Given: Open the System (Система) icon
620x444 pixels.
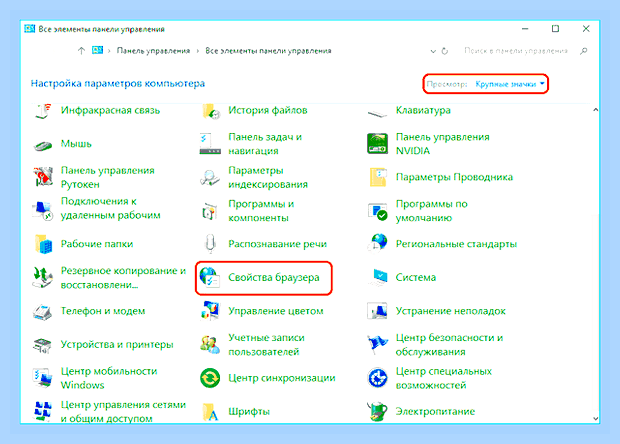Looking at the screenshot, I should [378, 277].
